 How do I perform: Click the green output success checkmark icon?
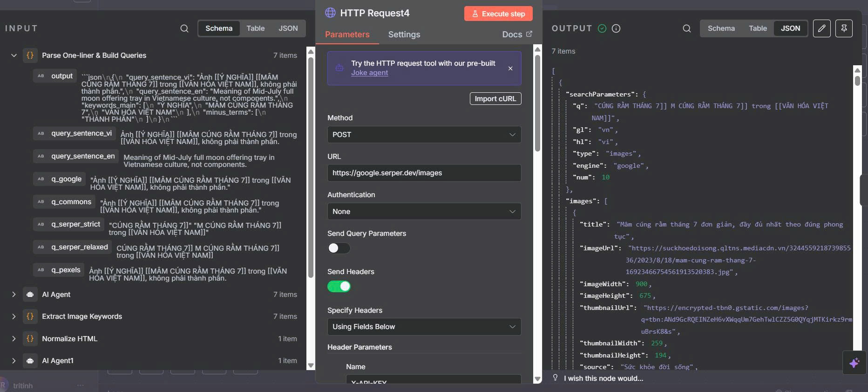point(602,28)
